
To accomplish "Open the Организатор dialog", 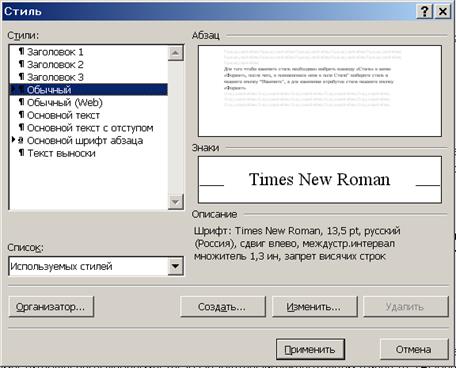I will [x=51, y=307].
